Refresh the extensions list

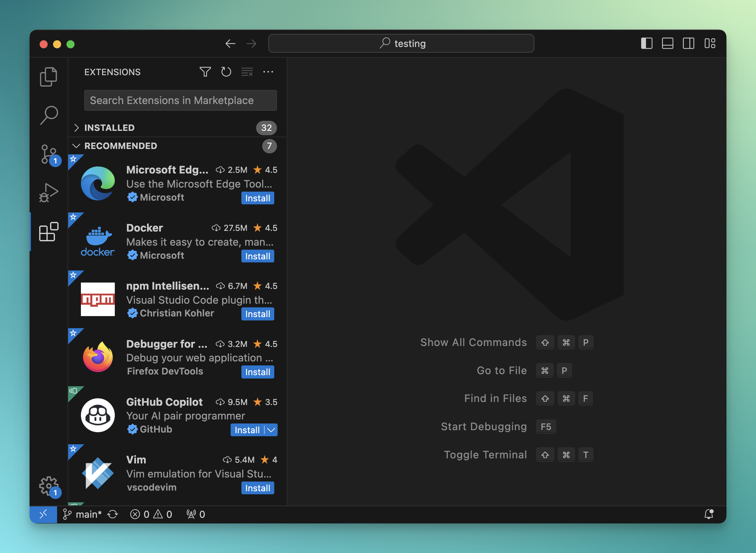226,72
